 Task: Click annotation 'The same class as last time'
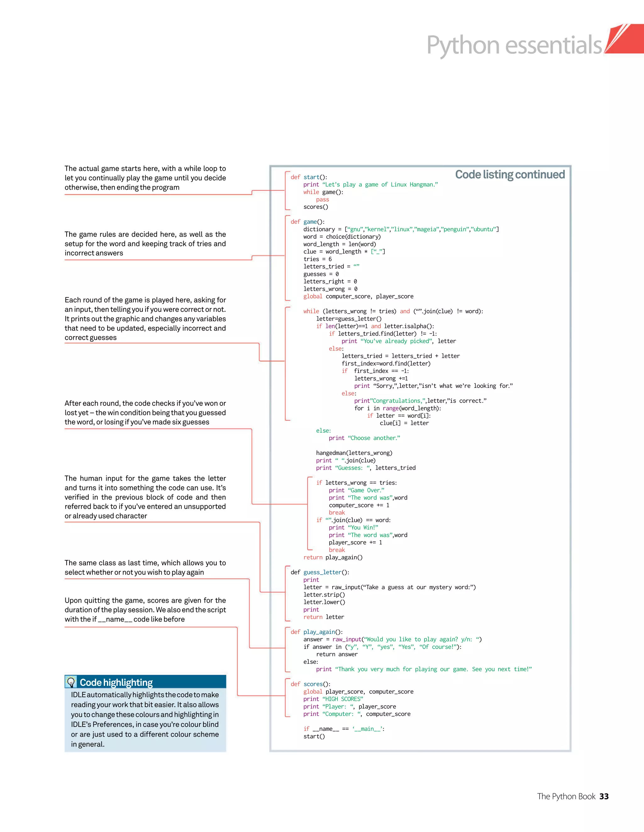pyautogui.click(x=145, y=567)
